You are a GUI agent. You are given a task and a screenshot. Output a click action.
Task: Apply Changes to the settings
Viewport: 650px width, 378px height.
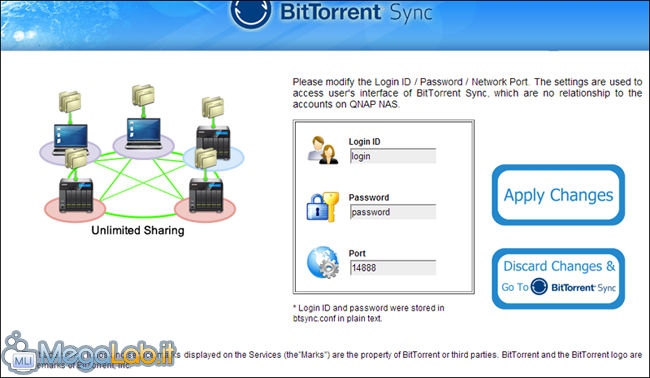[x=558, y=195]
